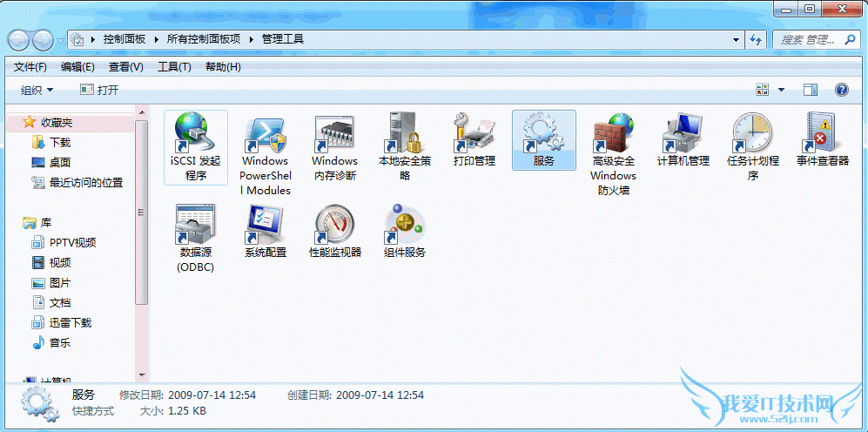Expand the arrow after 所有控制面板项 breadcrumb
This screenshot has width=868, height=432.
251,39
